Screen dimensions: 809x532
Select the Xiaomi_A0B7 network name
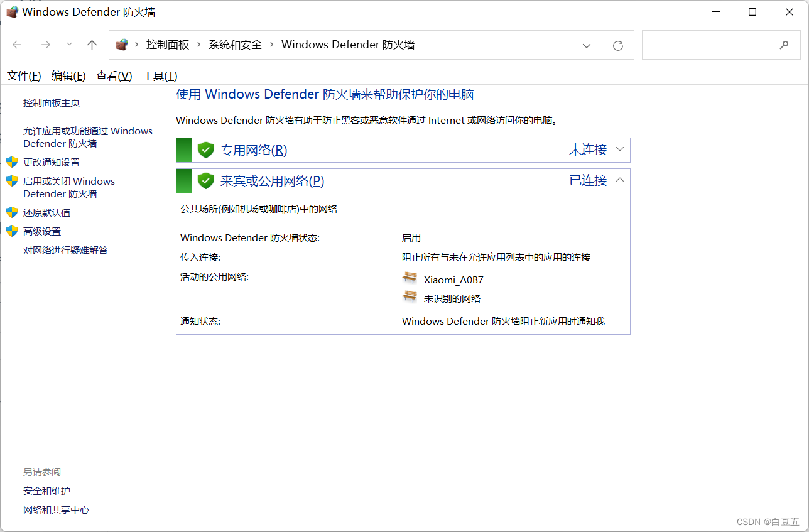pyautogui.click(x=453, y=280)
